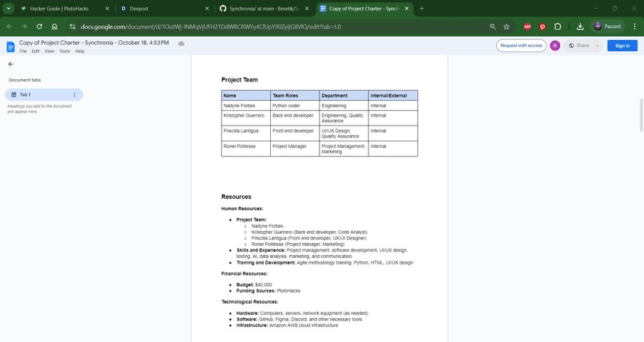The width and height of the screenshot is (644, 342).
Task: Click the Resources heading
Action: click(237, 197)
